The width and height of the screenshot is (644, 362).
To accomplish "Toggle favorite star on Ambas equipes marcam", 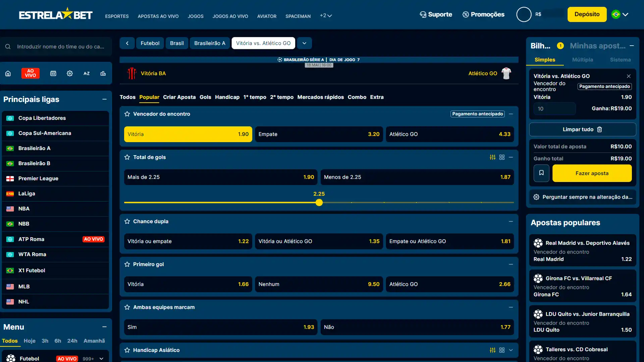I will [127, 307].
